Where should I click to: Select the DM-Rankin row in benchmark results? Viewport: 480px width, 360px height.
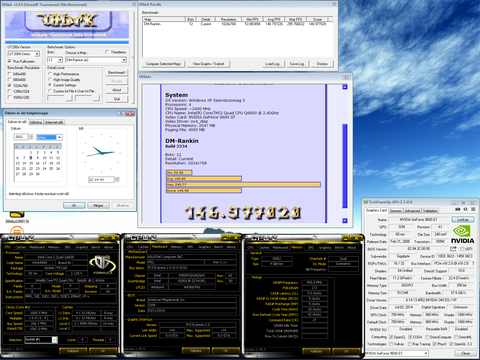(x=235, y=24)
